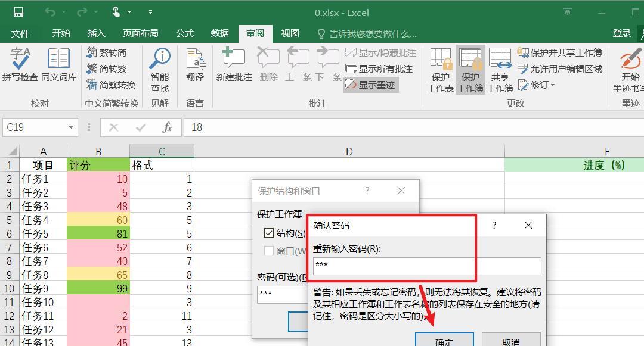Click 共享工作簿 share workbook
644x346 pixels.
tap(500, 70)
